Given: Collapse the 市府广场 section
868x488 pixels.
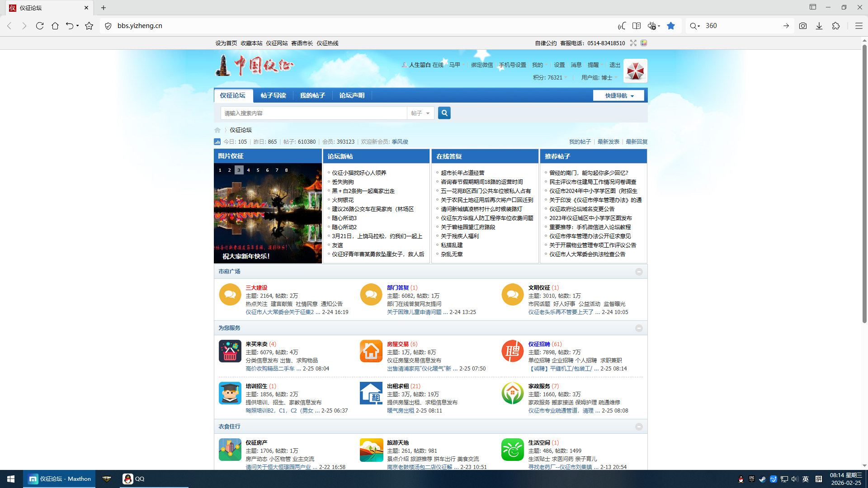Looking at the screenshot, I should (x=639, y=272).
